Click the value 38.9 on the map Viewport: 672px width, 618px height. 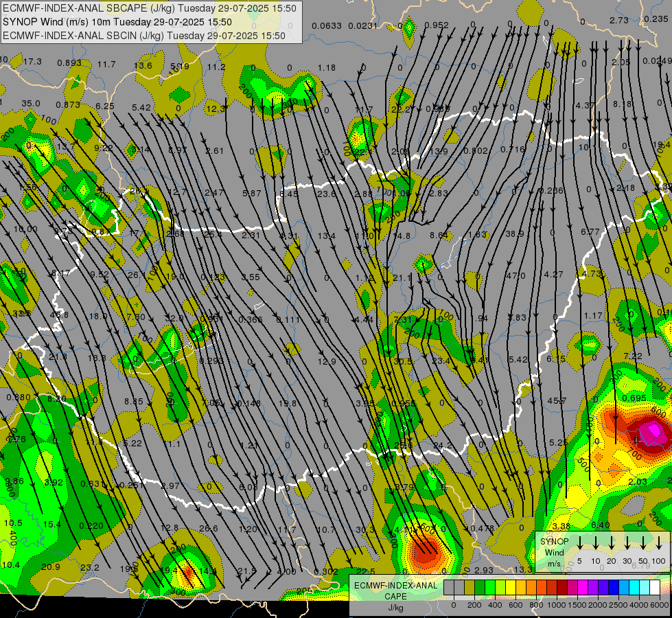(515, 233)
